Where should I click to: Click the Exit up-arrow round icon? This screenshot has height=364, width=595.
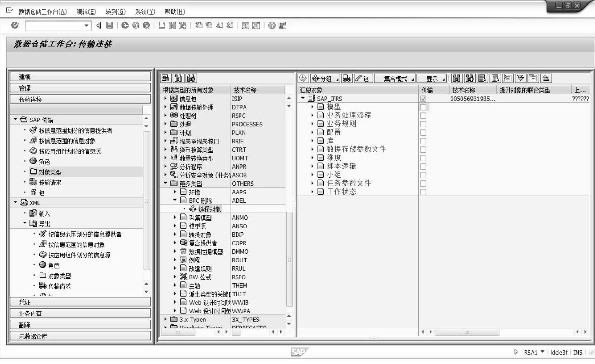(x=136, y=25)
